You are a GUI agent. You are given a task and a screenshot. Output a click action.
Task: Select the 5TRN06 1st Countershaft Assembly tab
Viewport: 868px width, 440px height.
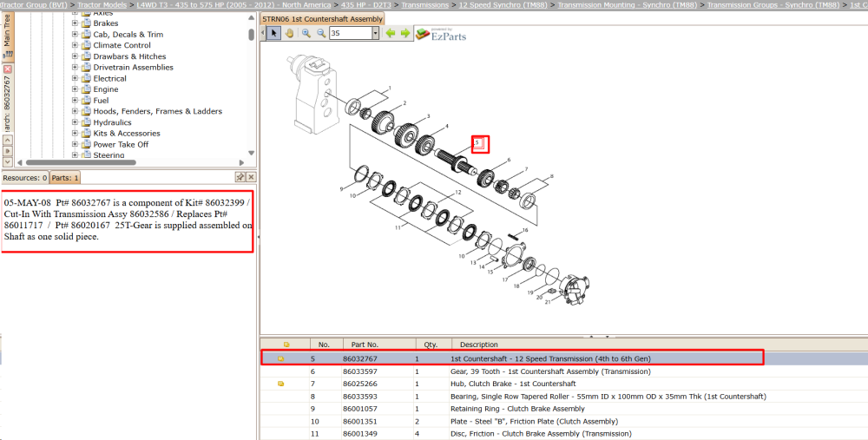click(322, 19)
